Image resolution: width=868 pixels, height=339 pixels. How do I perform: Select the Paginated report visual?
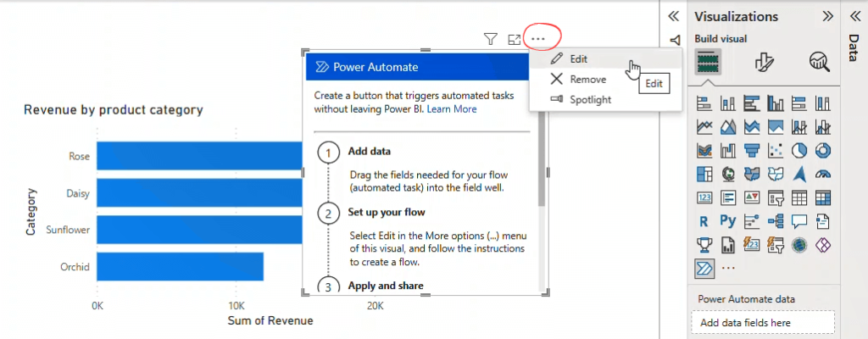click(728, 244)
